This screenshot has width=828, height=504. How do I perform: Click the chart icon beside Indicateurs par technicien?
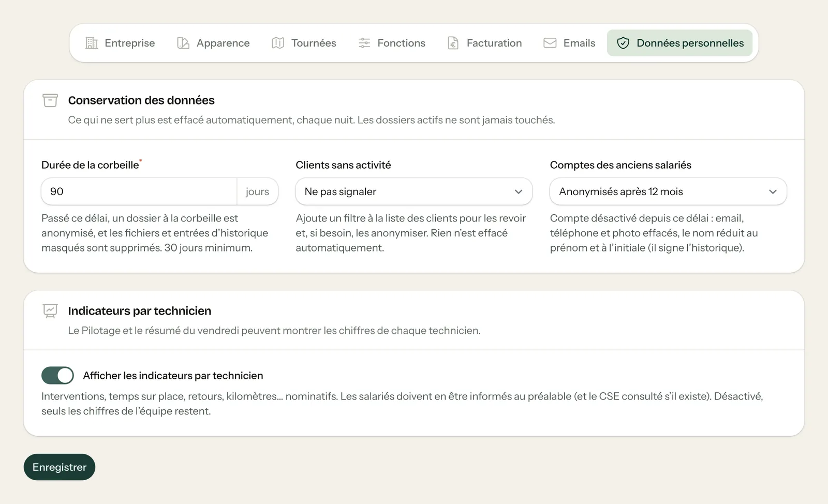(50, 311)
